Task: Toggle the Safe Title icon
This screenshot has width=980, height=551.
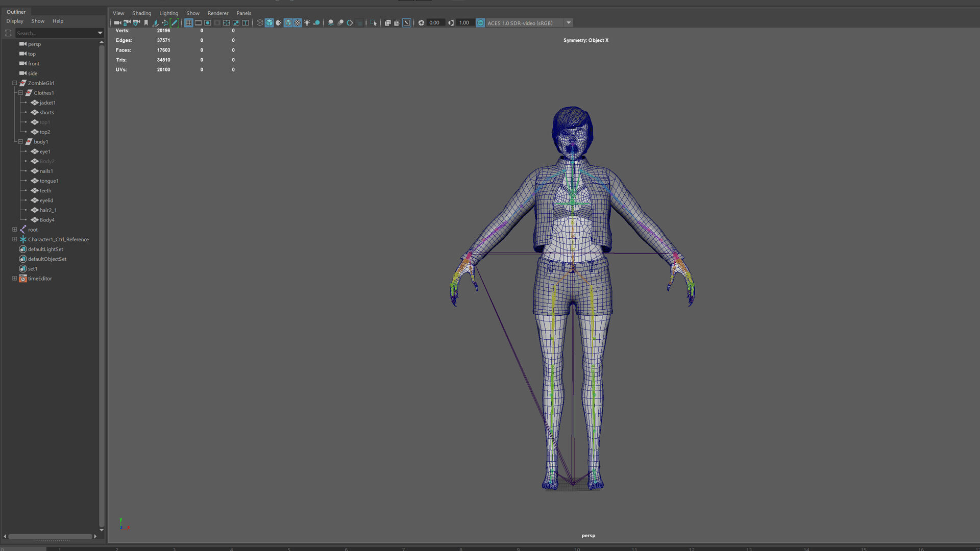Action: (x=246, y=23)
